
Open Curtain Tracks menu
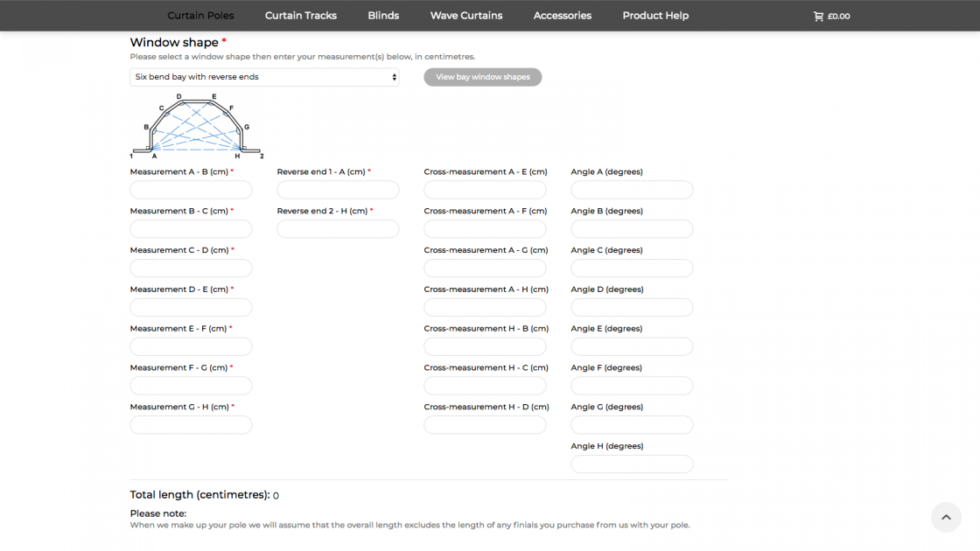coord(301,16)
